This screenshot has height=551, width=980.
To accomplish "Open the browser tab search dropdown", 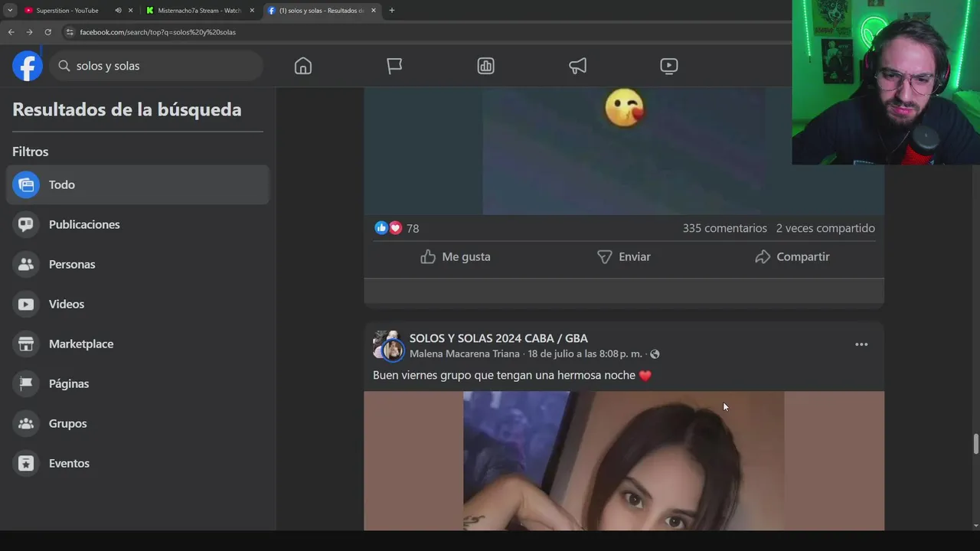I will [9, 11].
